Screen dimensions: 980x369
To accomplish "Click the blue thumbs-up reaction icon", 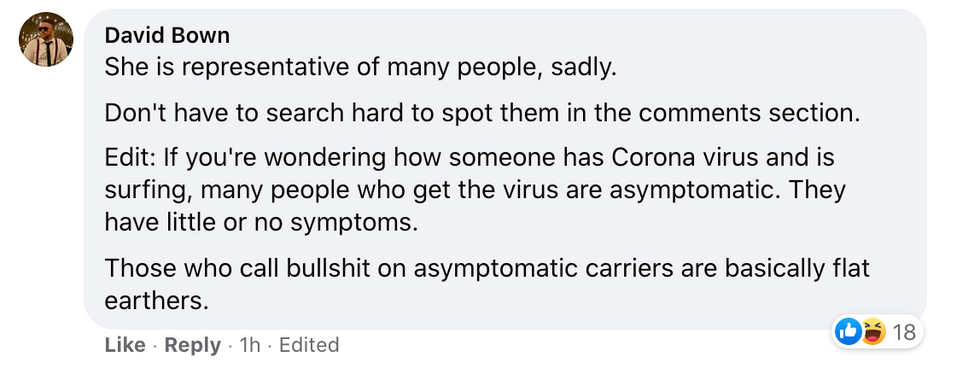I will pos(849,331).
